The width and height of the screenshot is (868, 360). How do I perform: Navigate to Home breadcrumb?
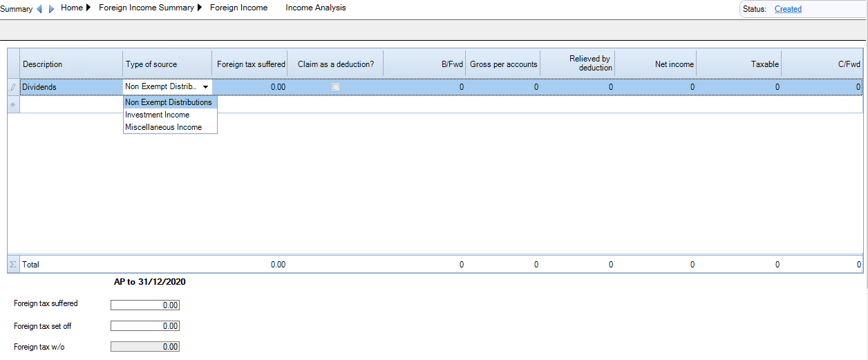(x=72, y=8)
